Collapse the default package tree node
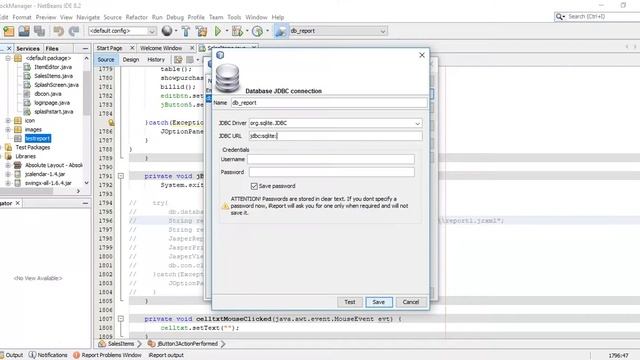 (x=8, y=58)
